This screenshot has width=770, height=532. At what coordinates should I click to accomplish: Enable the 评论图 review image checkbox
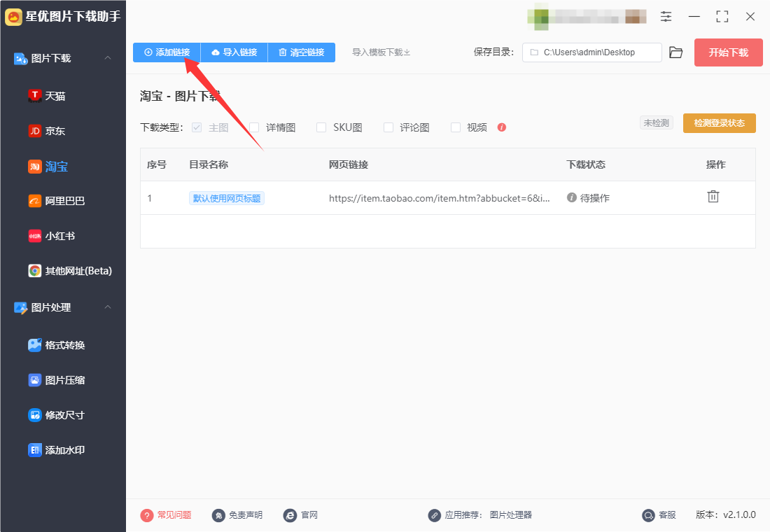pyautogui.click(x=388, y=127)
